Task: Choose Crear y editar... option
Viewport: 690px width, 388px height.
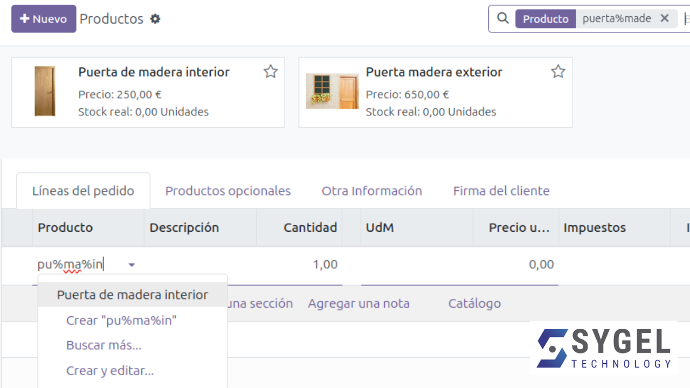Action: pos(110,371)
